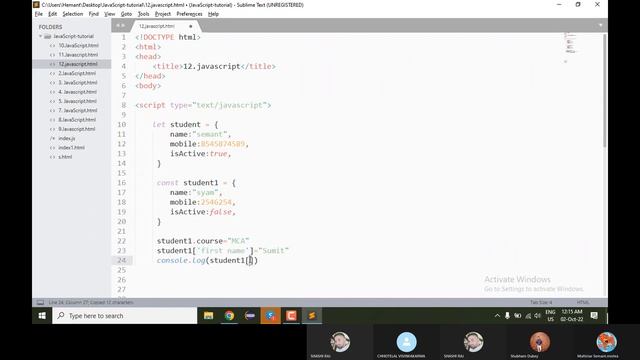Click the "MCA" string on line 22
This screenshot has width=640, height=360.
click(238, 241)
